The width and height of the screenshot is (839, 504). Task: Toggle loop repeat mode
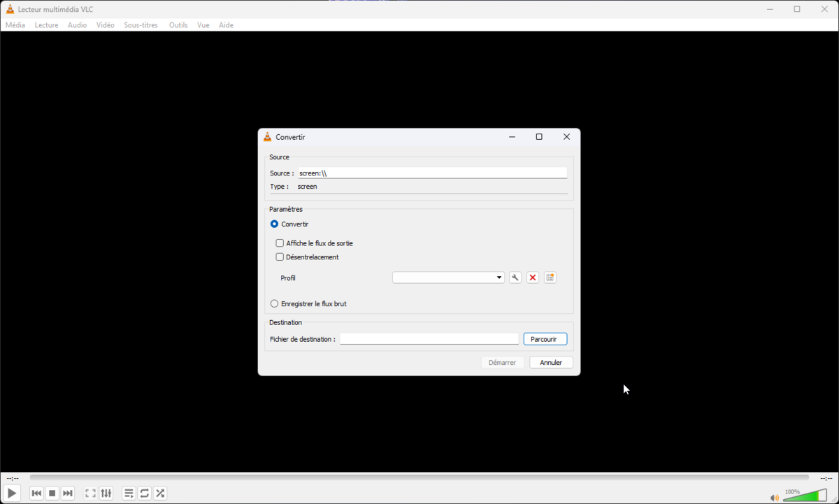[145, 494]
